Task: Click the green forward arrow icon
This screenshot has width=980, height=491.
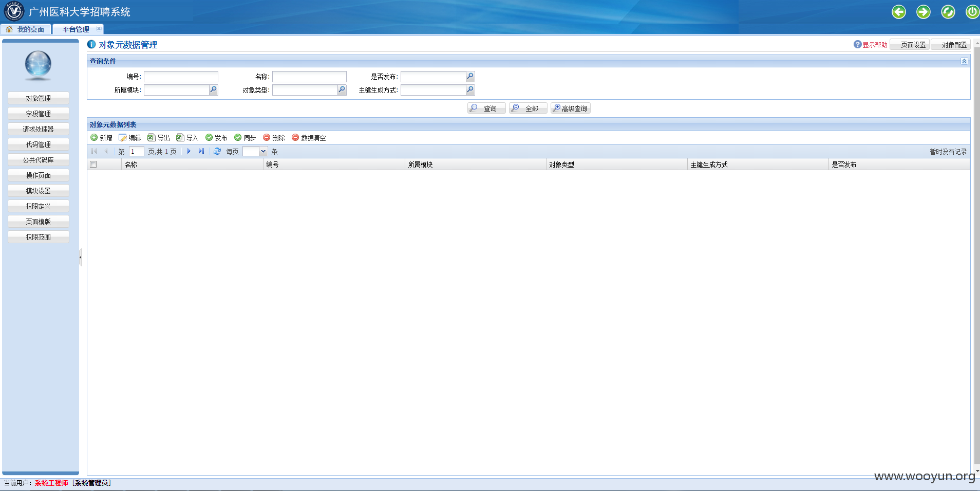Action: 923,12
